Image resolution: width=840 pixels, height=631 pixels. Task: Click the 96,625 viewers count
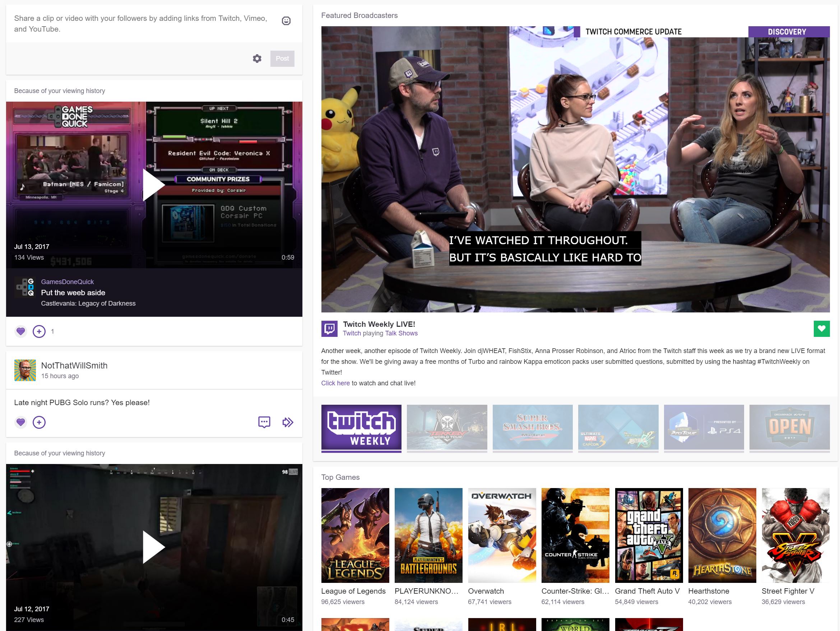click(x=343, y=602)
